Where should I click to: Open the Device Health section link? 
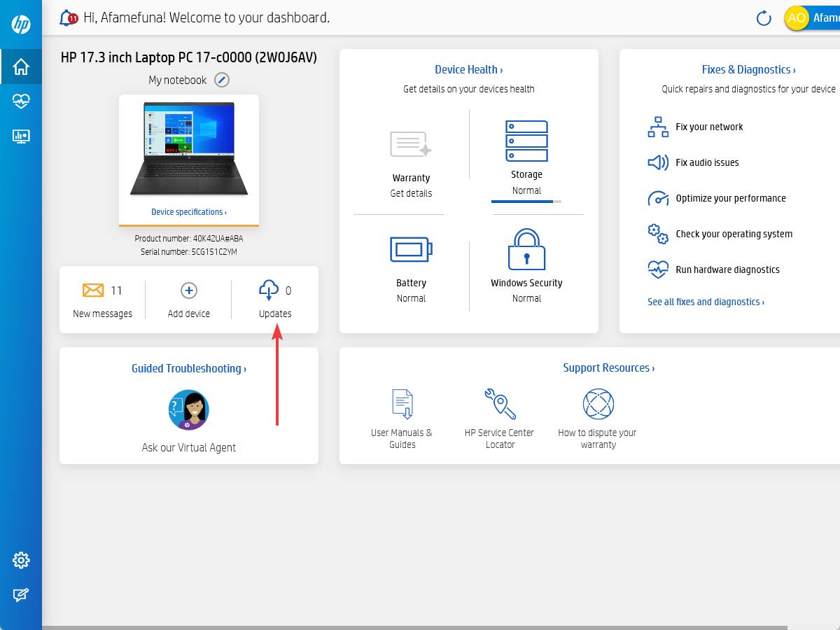[469, 69]
